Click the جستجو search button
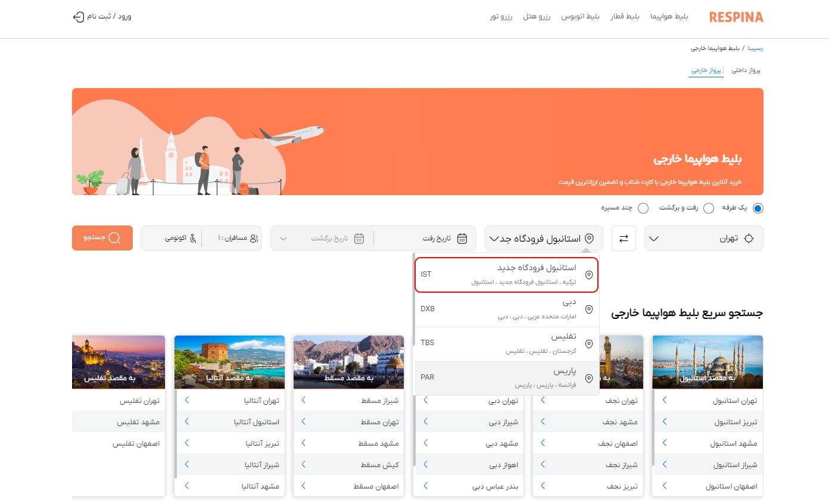Image resolution: width=829 pixels, height=504 pixels. (102, 237)
